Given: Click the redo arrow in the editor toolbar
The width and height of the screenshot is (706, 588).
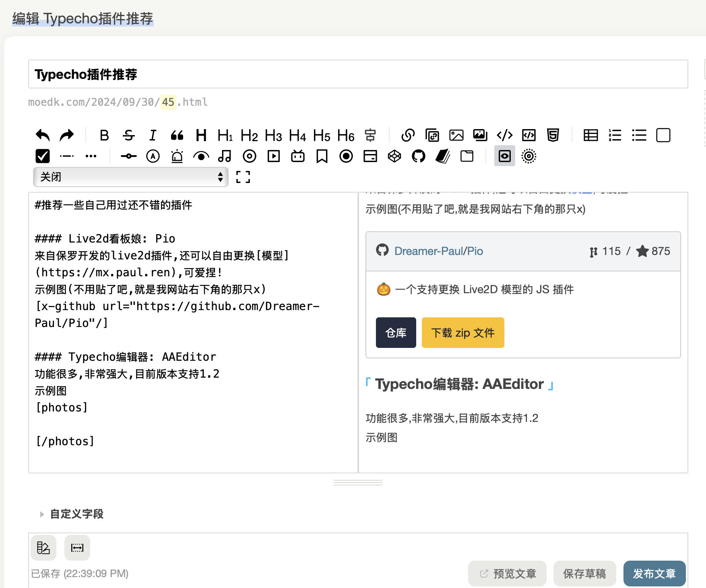Looking at the screenshot, I should click(67, 135).
